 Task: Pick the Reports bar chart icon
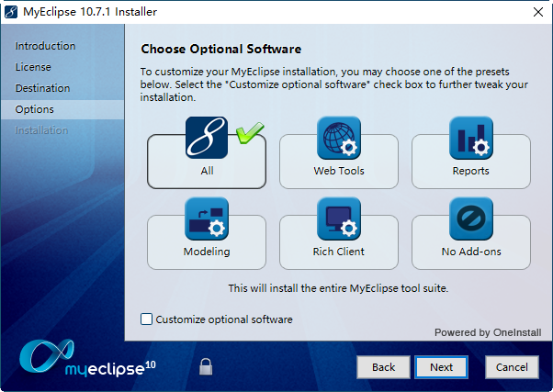tap(471, 138)
